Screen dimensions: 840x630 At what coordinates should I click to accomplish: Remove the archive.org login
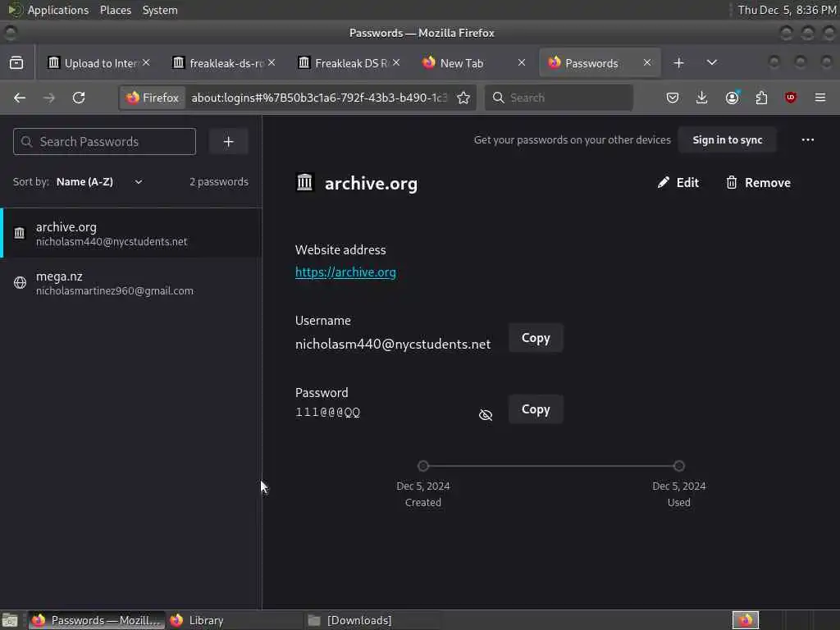(x=758, y=183)
